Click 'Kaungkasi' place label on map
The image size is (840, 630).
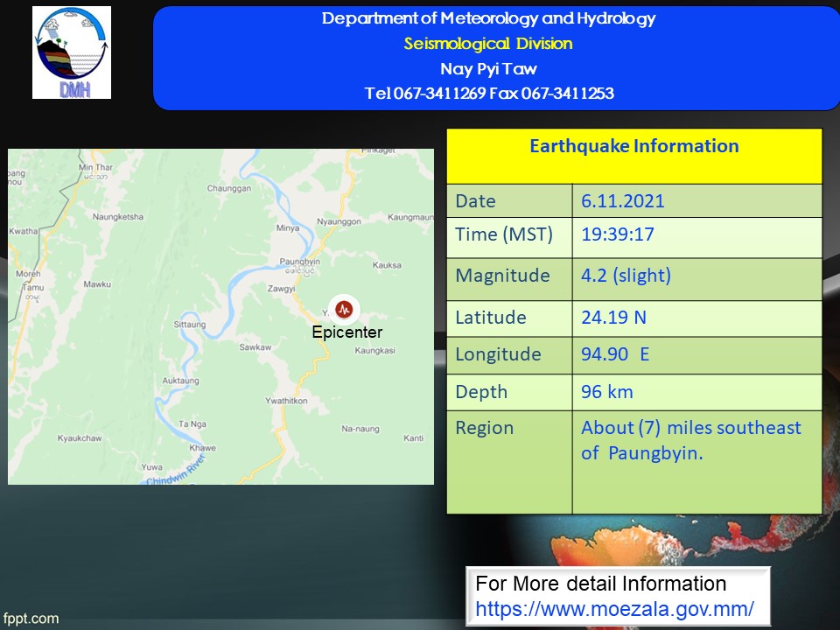tap(374, 350)
